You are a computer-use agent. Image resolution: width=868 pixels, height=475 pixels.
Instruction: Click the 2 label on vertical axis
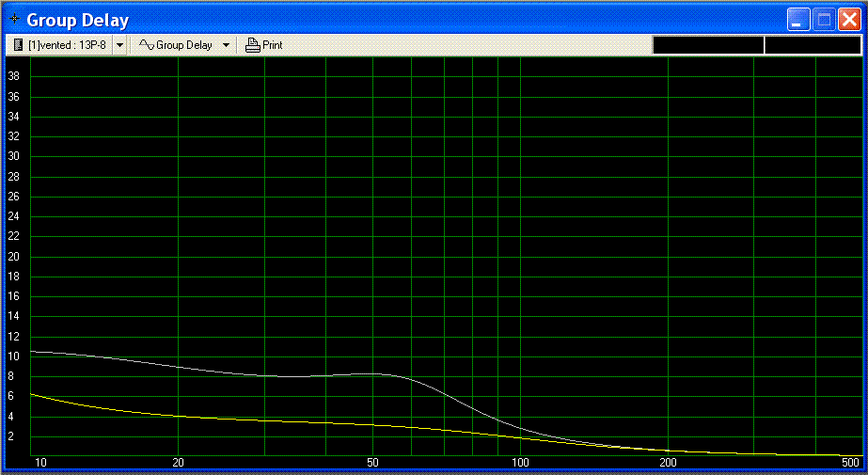(10, 436)
